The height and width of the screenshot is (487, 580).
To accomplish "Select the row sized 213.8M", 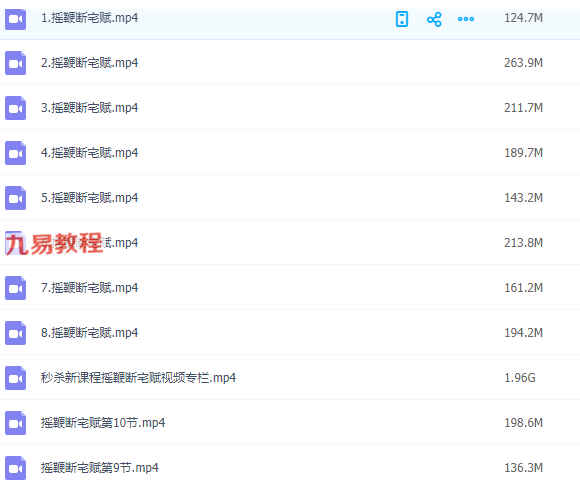I will click(290, 243).
